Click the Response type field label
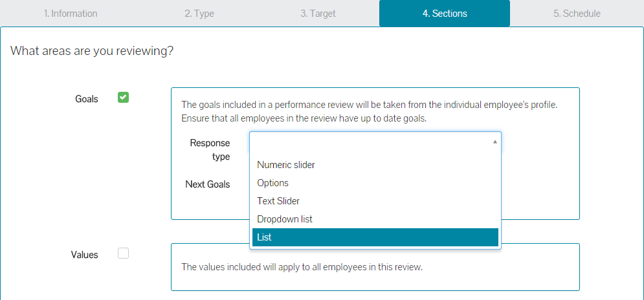Viewport: 644px width, 300px height. click(210, 149)
